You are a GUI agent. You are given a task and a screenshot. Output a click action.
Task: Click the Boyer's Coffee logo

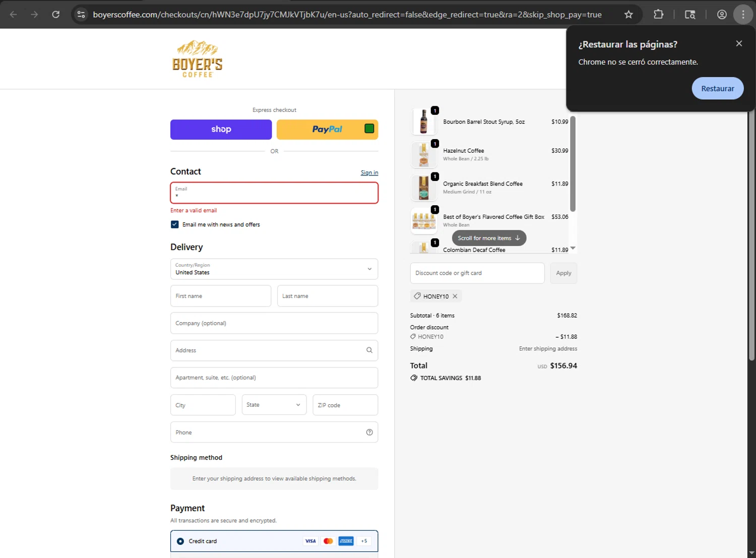(197, 59)
